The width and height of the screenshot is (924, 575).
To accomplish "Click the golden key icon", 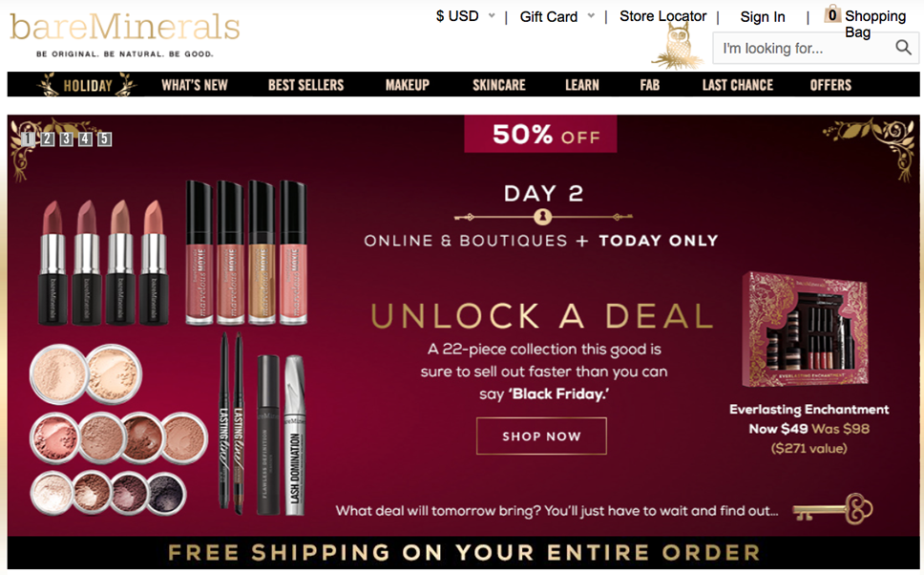I will click(x=832, y=509).
